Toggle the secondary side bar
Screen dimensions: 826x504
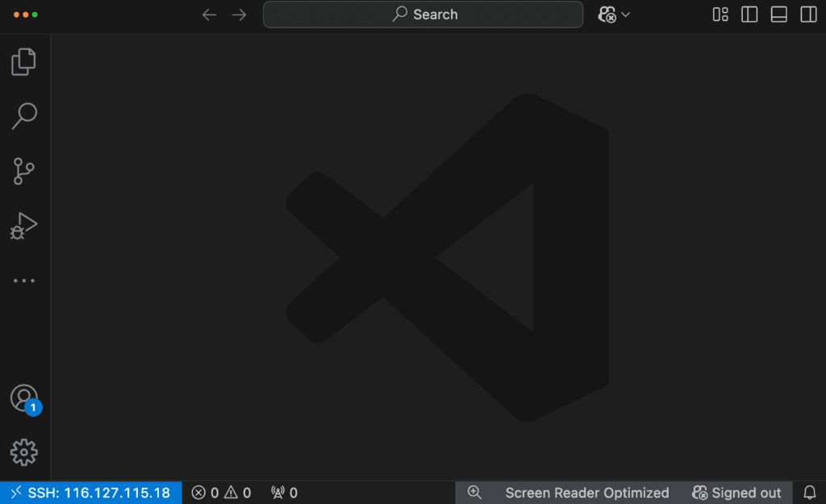[x=808, y=15]
